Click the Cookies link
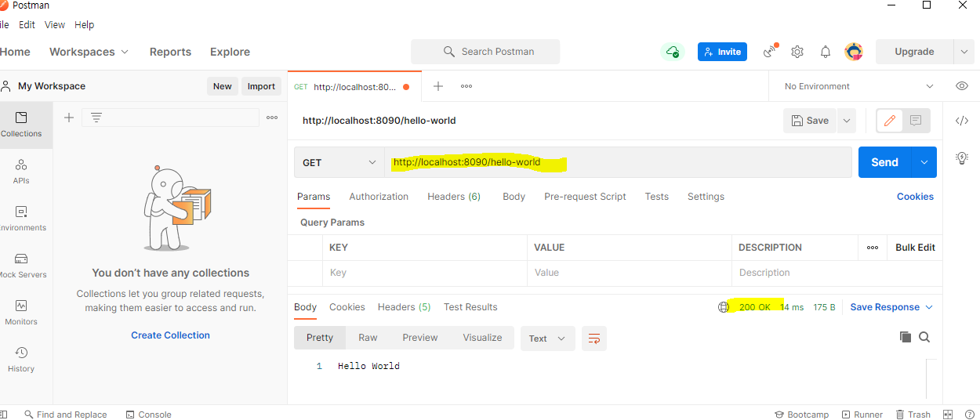980x420 pixels. tap(915, 197)
